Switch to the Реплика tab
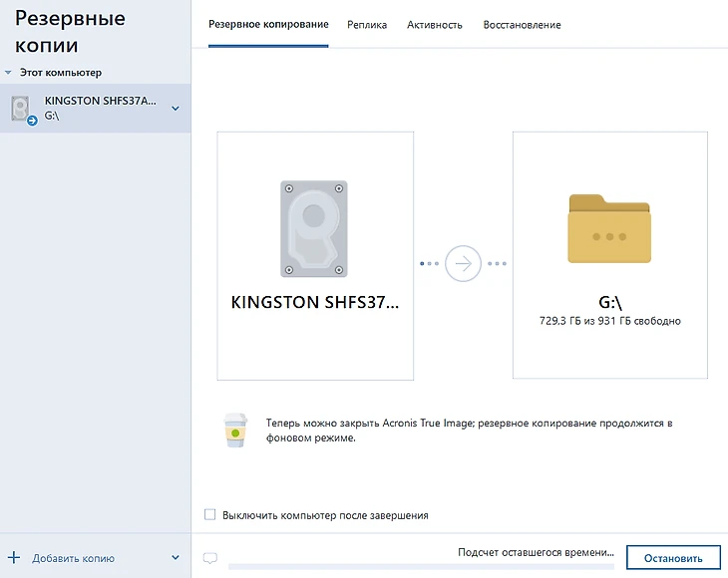 point(367,25)
